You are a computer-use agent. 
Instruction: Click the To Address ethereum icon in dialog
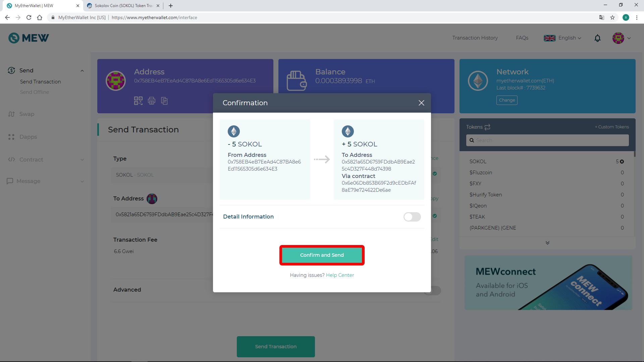point(348,131)
